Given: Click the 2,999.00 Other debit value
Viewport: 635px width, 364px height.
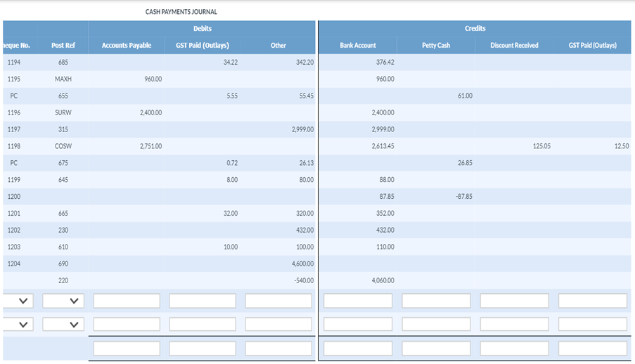Looking at the screenshot, I should point(302,129).
